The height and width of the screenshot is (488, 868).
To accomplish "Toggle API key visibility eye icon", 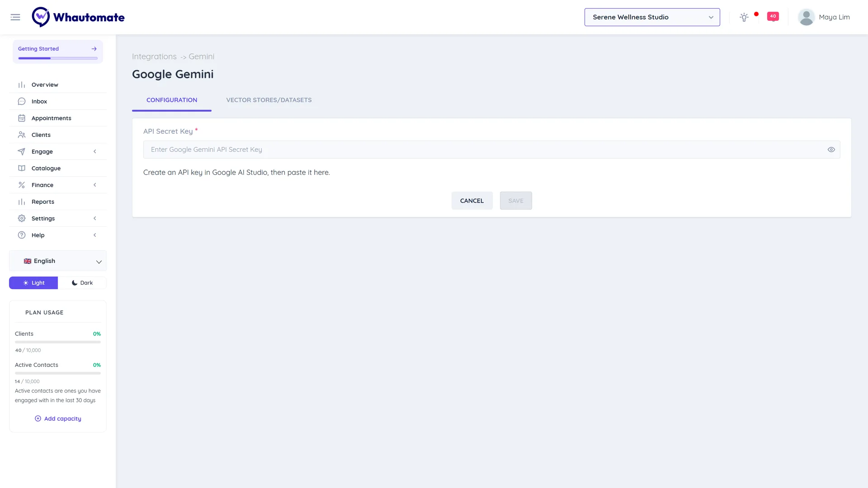I will pyautogui.click(x=831, y=150).
